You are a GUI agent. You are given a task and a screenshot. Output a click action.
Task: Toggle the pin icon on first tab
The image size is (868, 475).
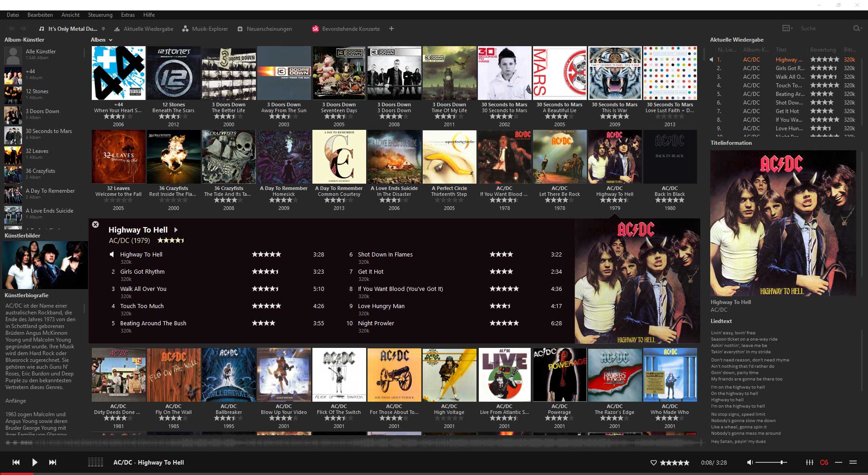104,28
